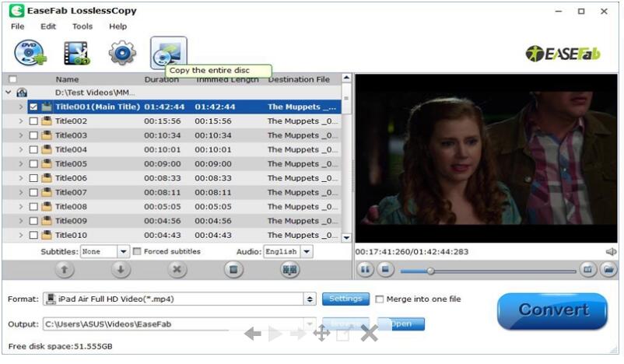Click Copy the entire disc icon
This screenshot has width=624, height=364.
pos(168,52)
